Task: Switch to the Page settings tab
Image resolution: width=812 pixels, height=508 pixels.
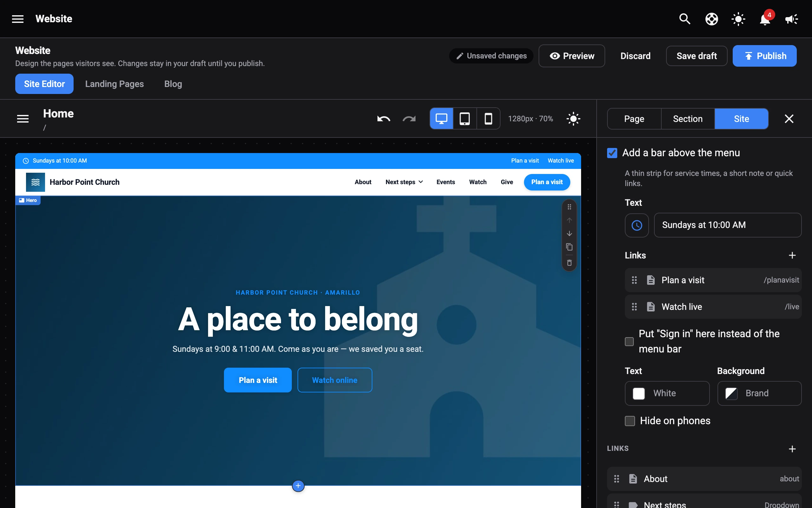Action: click(x=634, y=119)
